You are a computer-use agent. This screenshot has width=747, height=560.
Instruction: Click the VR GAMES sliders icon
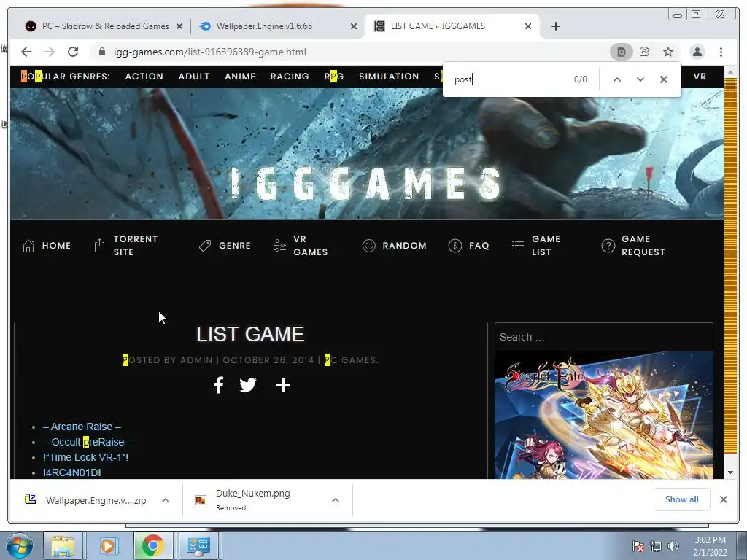(x=279, y=246)
